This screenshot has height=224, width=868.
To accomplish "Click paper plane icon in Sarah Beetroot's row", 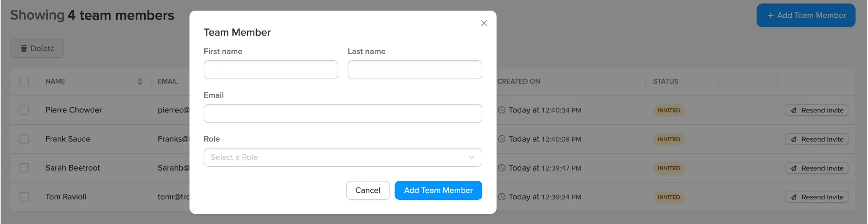I will pyautogui.click(x=793, y=168).
